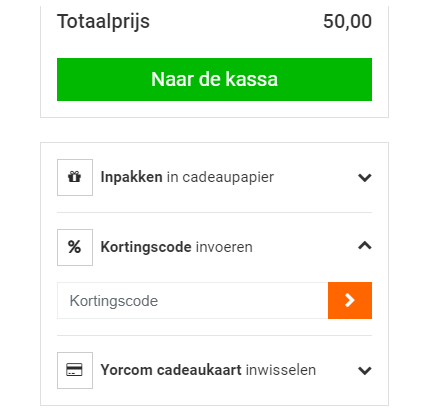This screenshot has width=430, height=420.
Task: Click the bold Inpakken word
Action: (132, 177)
